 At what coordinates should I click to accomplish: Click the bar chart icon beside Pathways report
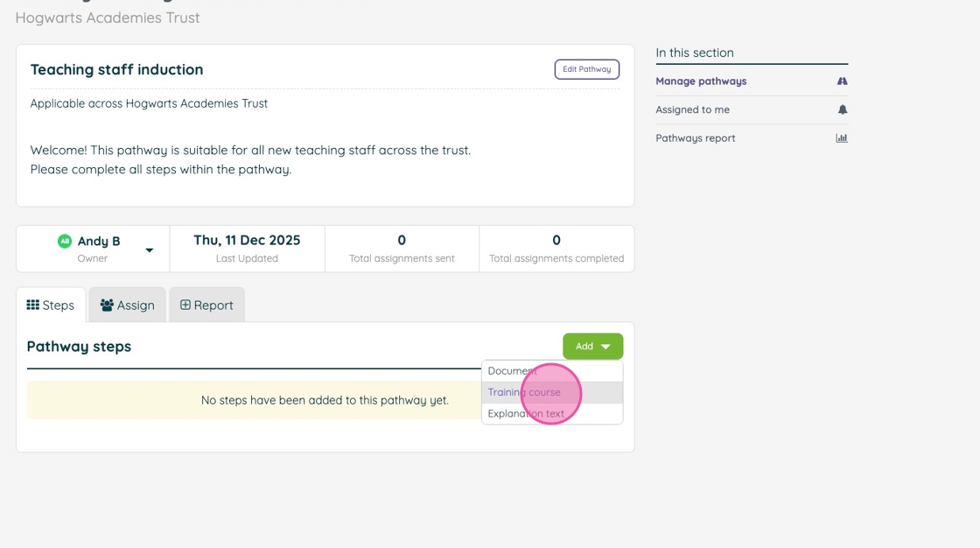(x=842, y=138)
